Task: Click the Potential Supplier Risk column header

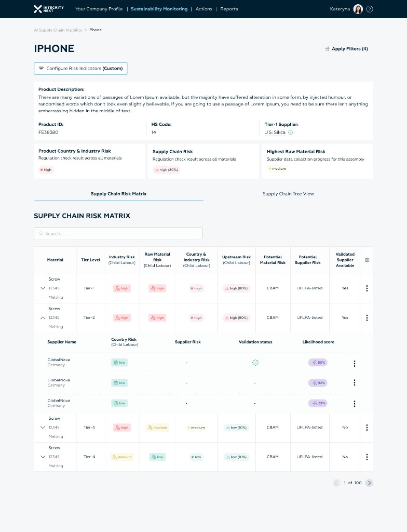Action: (308, 260)
